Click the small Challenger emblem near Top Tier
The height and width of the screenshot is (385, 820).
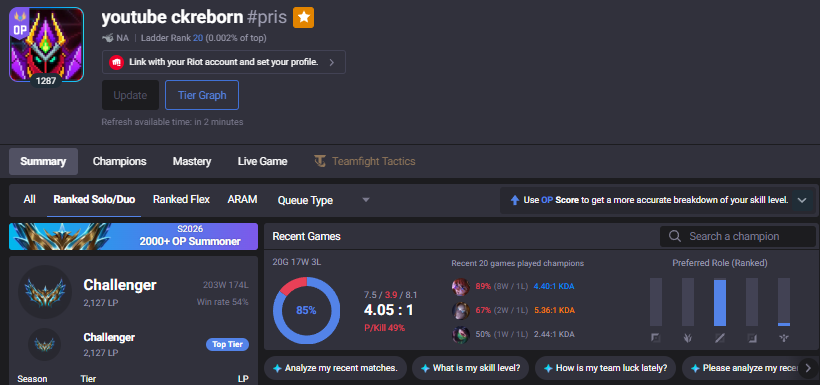coord(44,344)
